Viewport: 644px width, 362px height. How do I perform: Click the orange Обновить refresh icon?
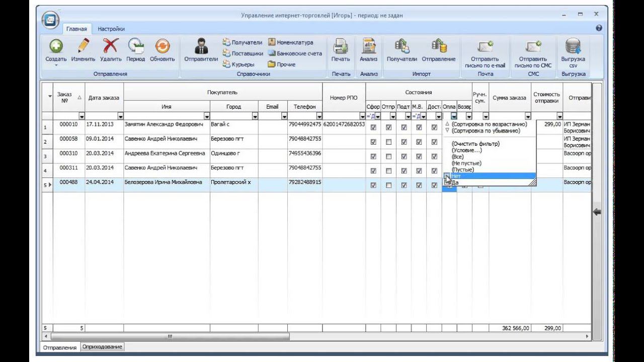(x=162, y=47)
